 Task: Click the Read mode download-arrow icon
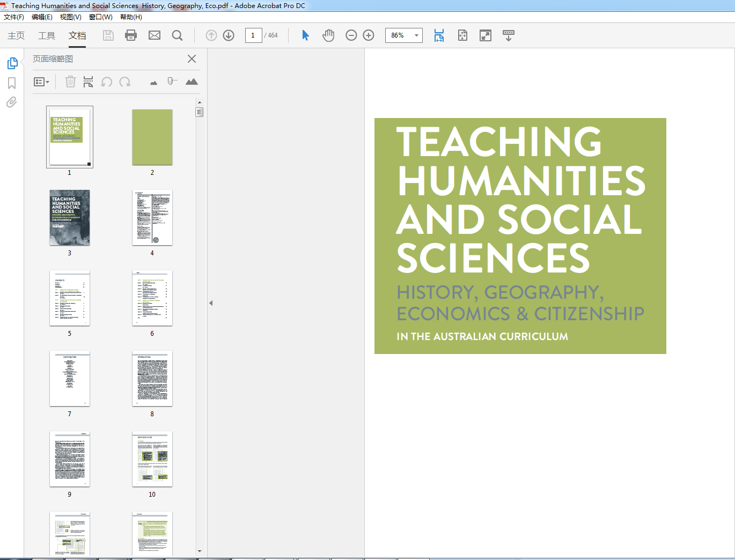pos(509,35)
